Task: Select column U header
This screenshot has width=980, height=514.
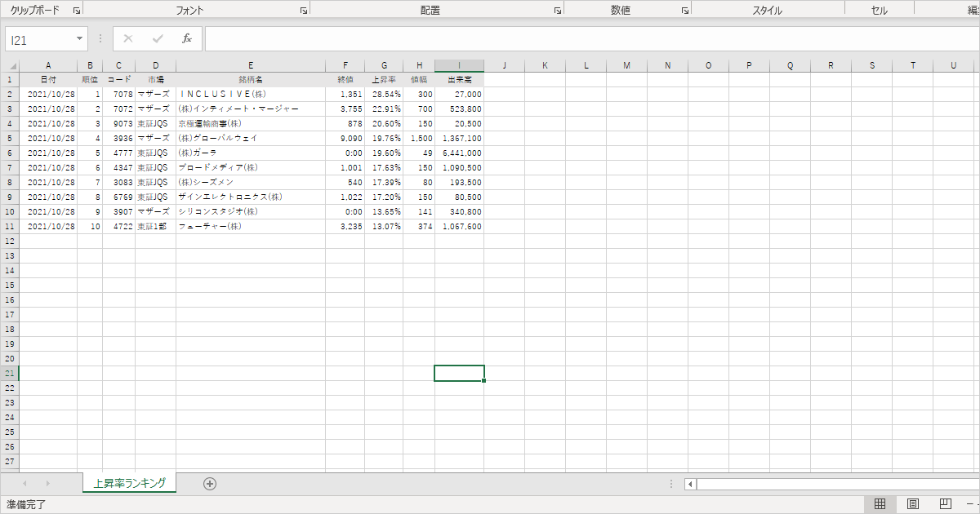Action: (x=953, y=66)
